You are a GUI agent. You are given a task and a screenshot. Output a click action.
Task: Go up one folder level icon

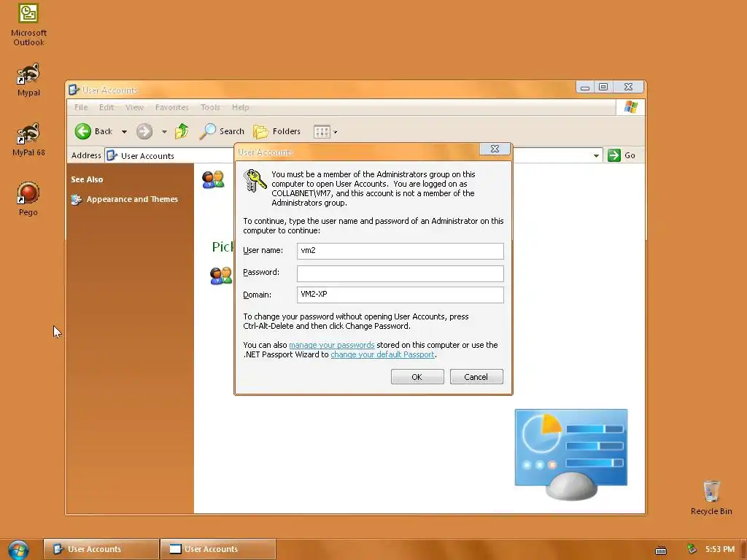point(182,131)
